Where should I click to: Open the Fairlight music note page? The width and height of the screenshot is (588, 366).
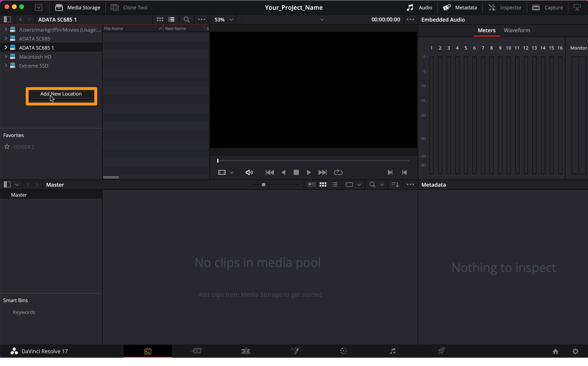click(392, 351)
